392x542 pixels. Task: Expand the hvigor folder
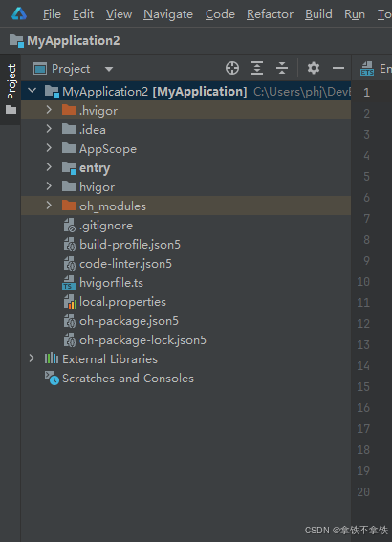tap(49, 186)
